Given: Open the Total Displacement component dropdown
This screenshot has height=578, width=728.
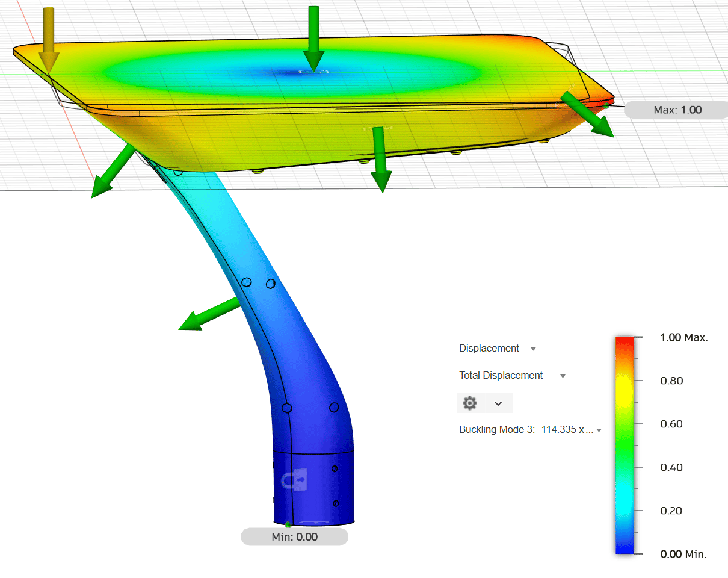Looking at the screenshot, I should [512, 376].
